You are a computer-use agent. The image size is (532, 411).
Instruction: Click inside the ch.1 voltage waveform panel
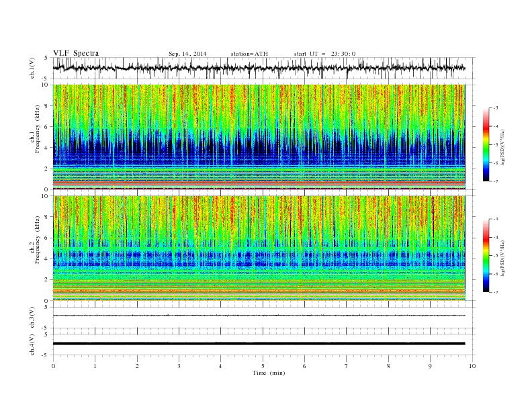coord(263,68)
